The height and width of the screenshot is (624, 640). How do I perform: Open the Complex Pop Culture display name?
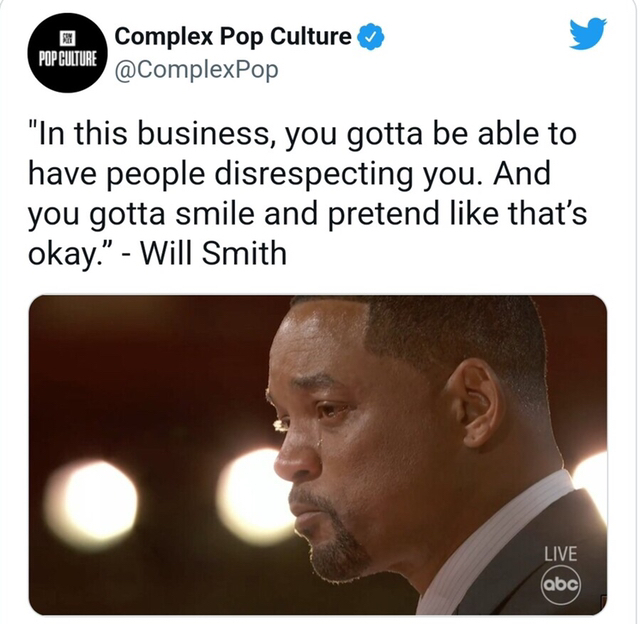click(x=233, y=36)
